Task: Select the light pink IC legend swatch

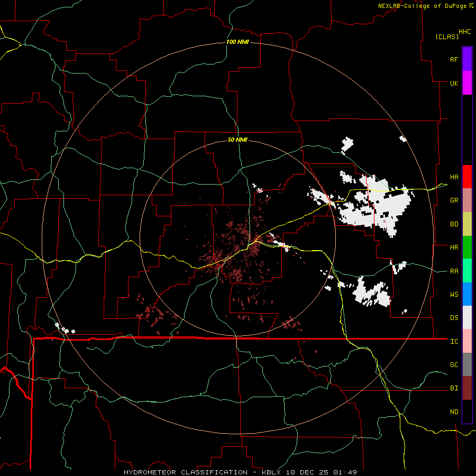Action: [x=467, y=341]
